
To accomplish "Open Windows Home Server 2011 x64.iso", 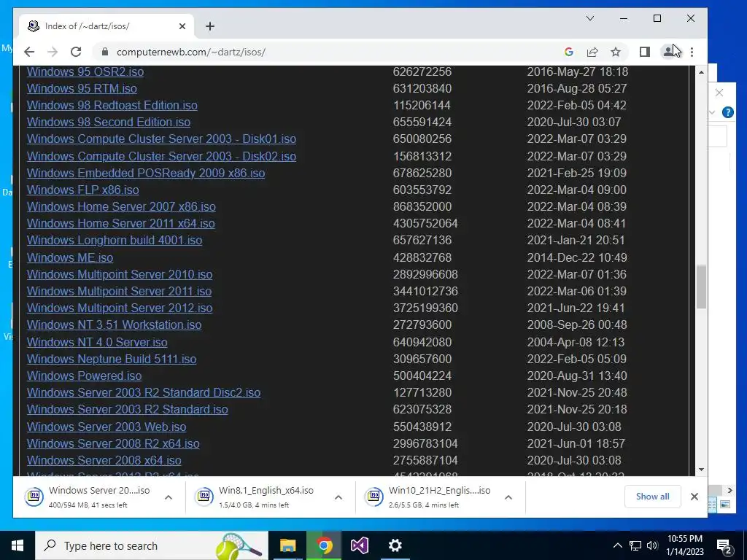I will 121,223.
